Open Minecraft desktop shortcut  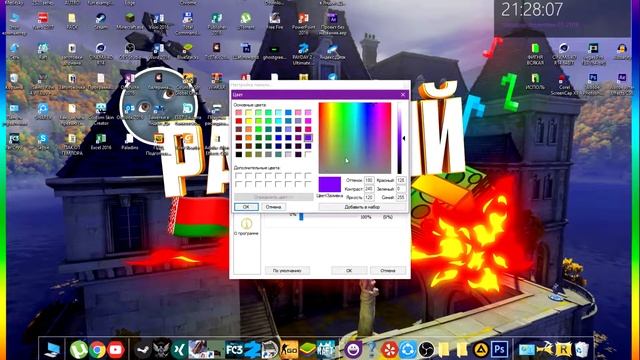point(130,21)
